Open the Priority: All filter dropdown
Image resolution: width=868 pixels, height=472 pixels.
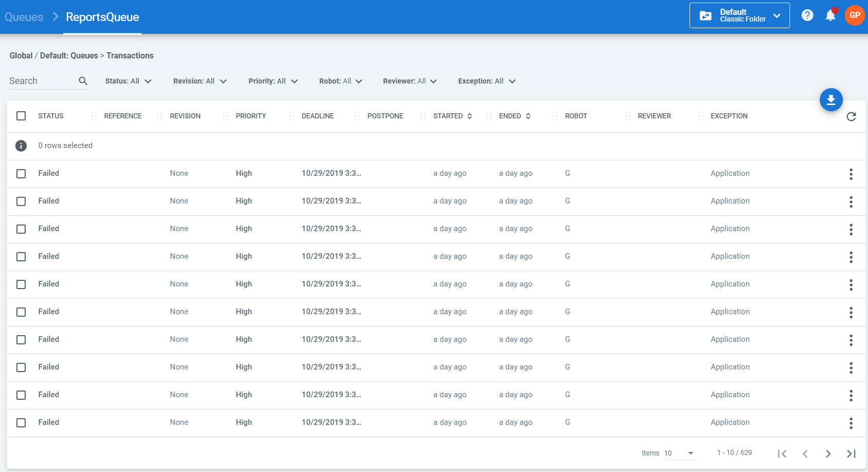click(x=273, y=81)
